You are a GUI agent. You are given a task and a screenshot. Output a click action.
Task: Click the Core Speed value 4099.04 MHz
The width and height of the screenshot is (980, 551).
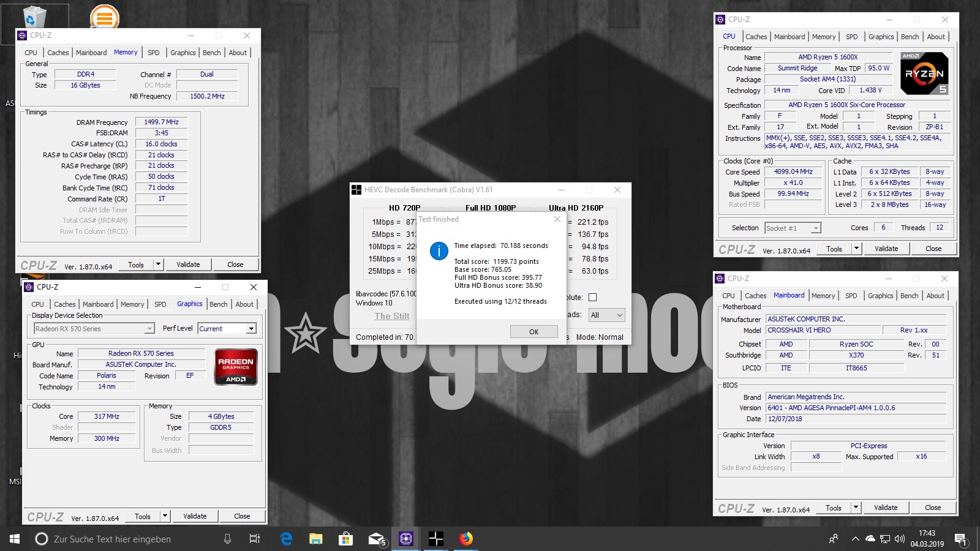pos(793,172)
